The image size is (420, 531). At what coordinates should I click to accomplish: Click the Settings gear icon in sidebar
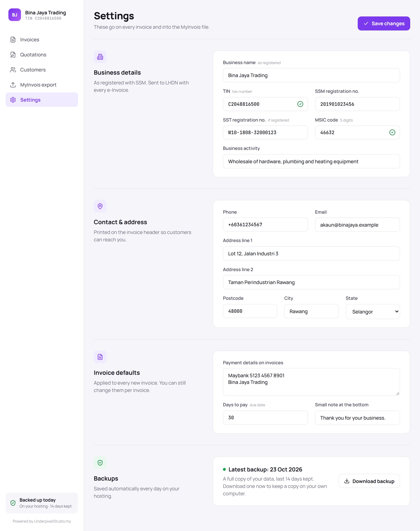tap(13, 100)
